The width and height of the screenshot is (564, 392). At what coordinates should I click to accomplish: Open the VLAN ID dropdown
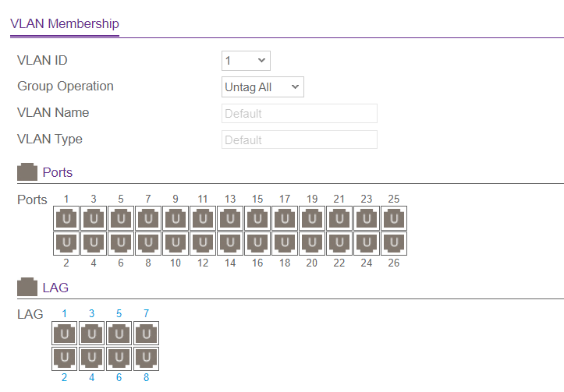tap(246, 61)
